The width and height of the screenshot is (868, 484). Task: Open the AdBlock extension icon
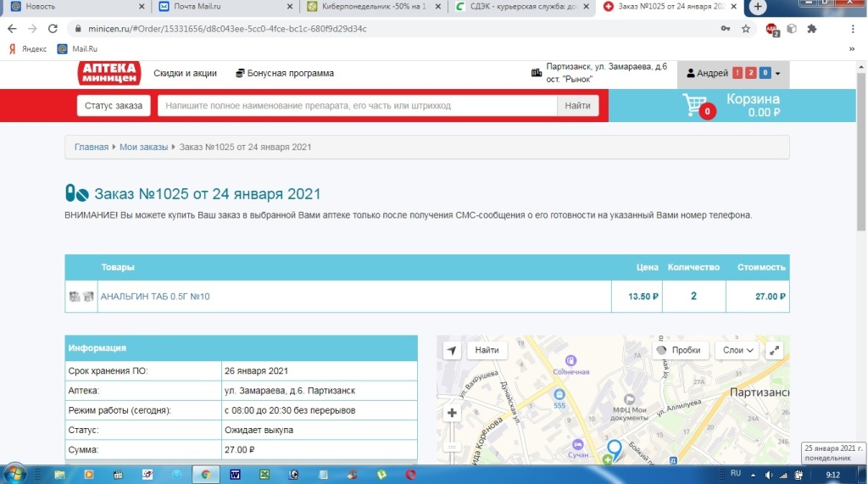[x=771, y=28]
